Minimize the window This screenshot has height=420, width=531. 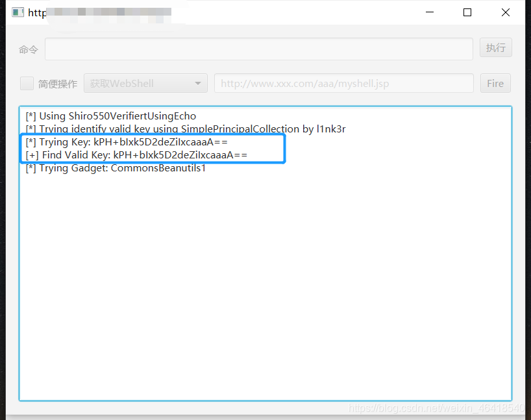429,12
